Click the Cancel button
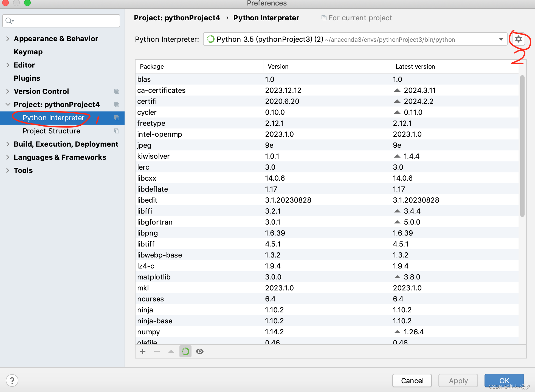This screenshot has width=535, height=392. pyautogui.click(x=412, y=380)
